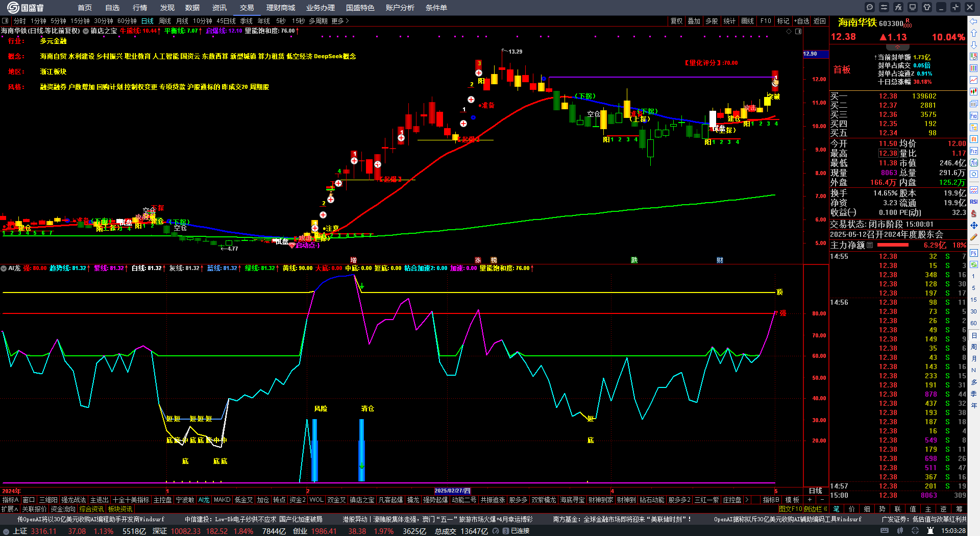Select the 筹 chip distribution tab
Image resolution: width=980 pixels, height=536 pixels.
pos(959,509)
